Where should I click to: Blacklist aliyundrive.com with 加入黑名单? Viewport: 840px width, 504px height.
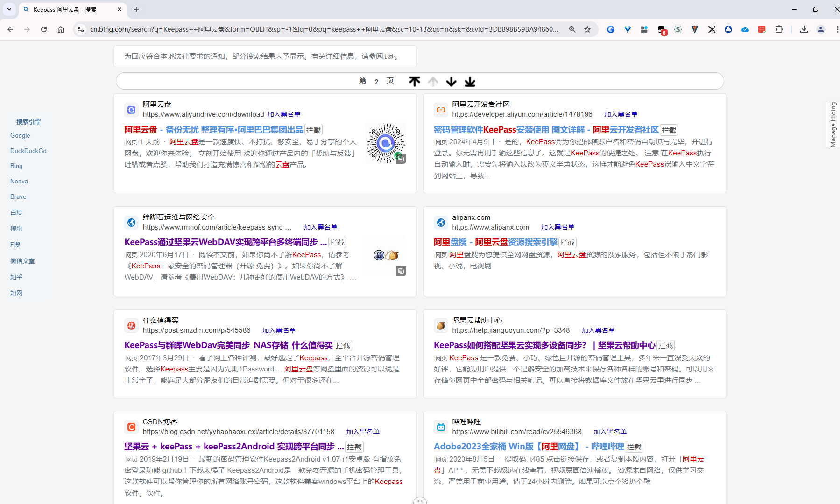point(284,114)
